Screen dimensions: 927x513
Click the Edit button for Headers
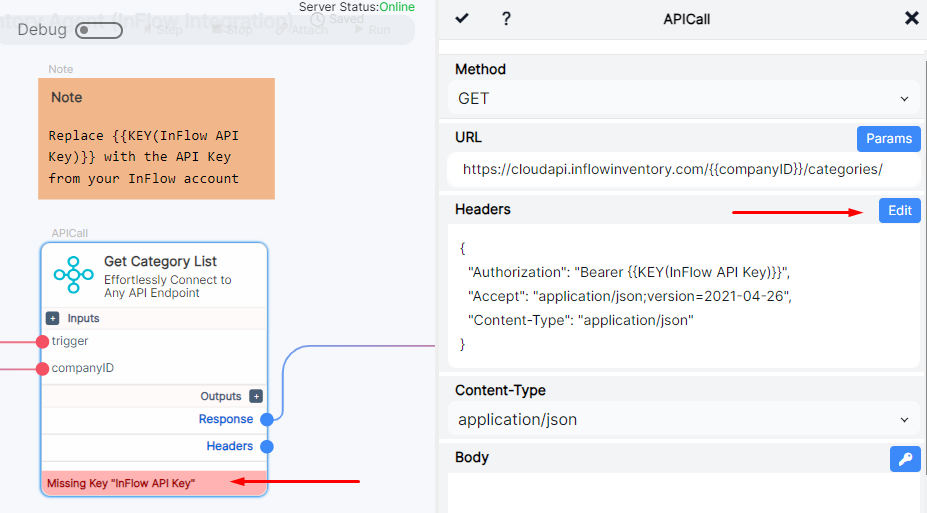tap(899, 210)
